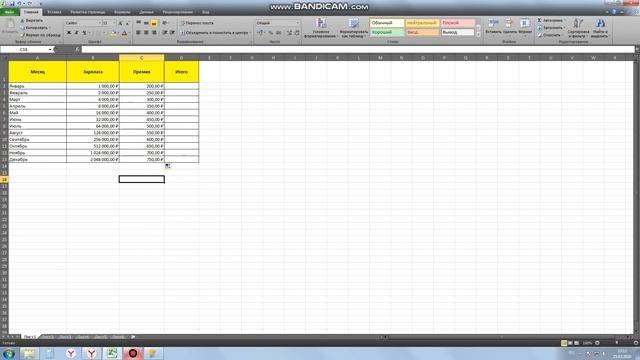Align cell text to the right

coord(154,32)
